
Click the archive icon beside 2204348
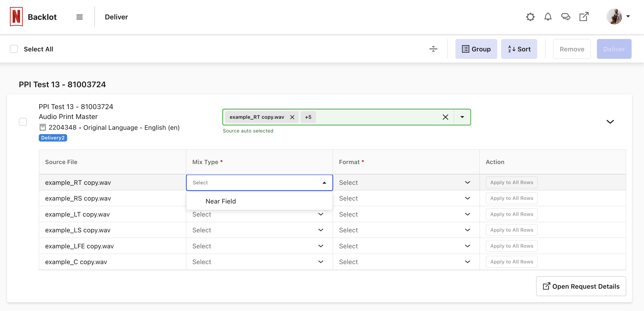tap(43, 128)
